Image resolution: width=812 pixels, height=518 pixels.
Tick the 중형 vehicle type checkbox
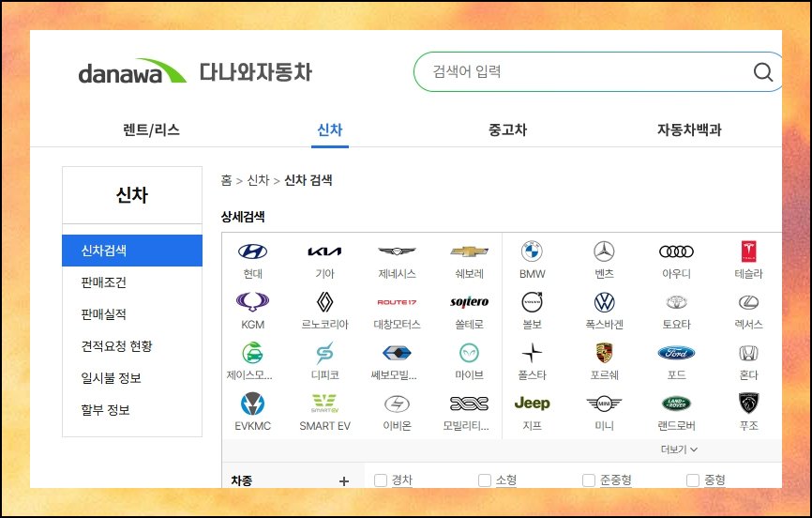coord(693,480)
